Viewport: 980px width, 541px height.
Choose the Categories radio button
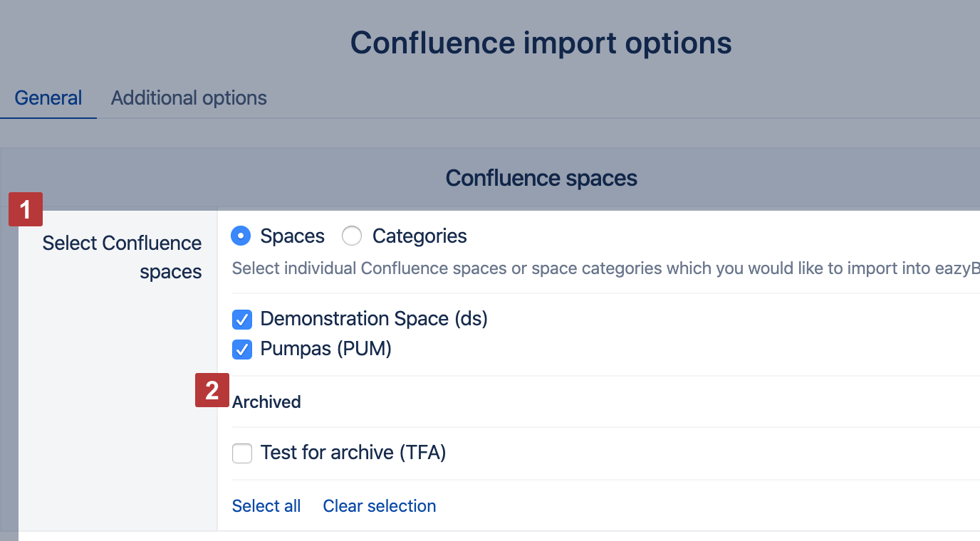pos(352,236)
